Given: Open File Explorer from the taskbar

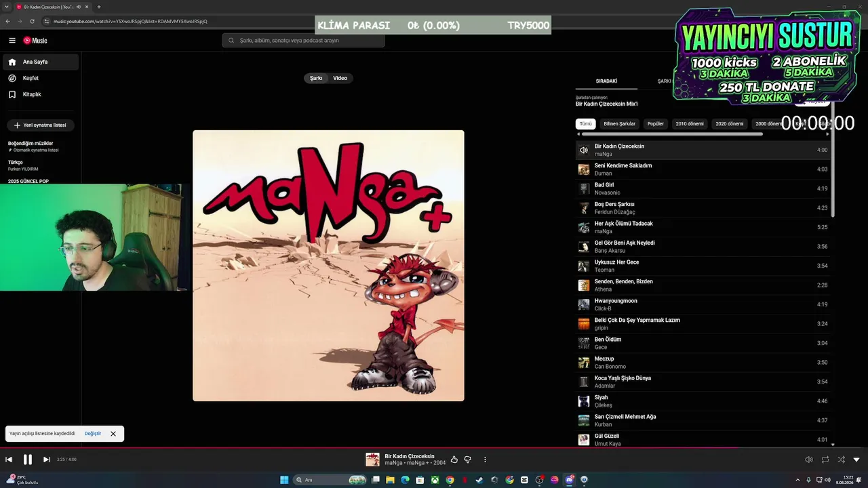Looking at the screenshot, I should pyautogui.click(x=390, y=480).
